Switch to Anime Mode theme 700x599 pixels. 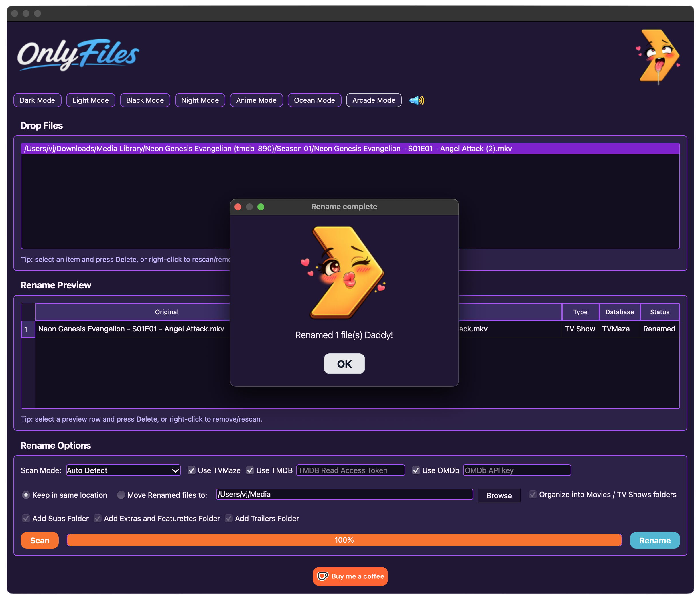(x=257, y=100)
